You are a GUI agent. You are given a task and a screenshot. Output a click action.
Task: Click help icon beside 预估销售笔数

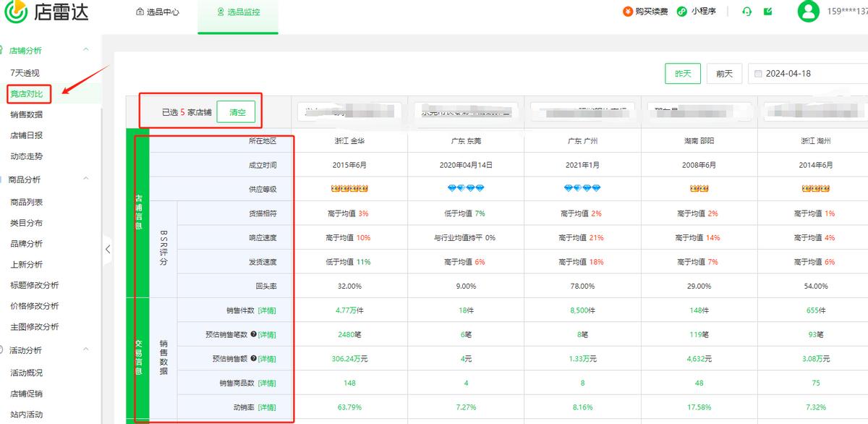tap(253, 334)
